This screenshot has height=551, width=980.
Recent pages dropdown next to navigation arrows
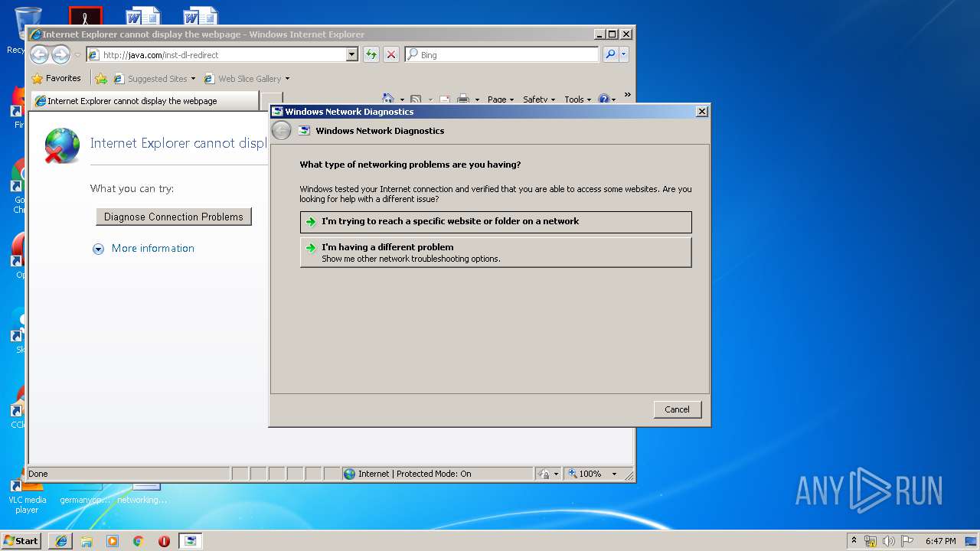[77, 55]
